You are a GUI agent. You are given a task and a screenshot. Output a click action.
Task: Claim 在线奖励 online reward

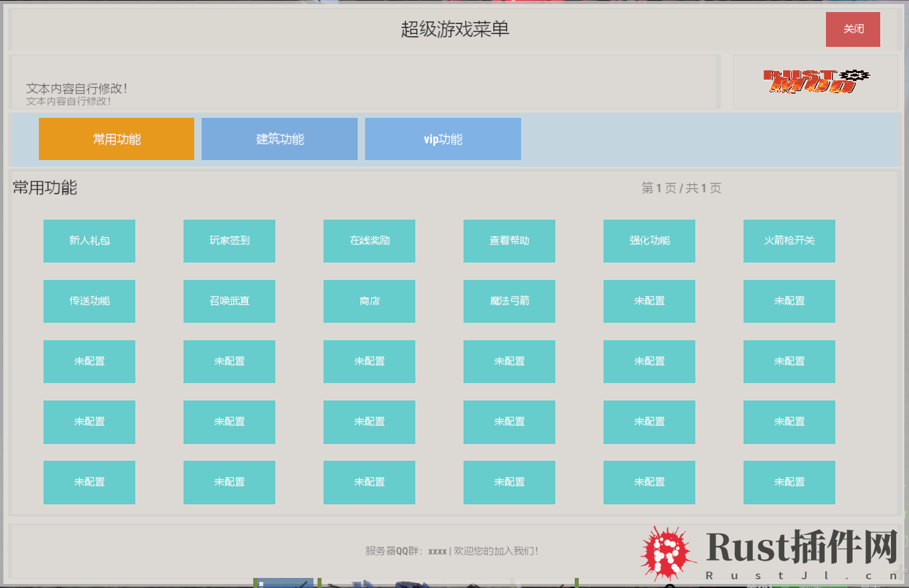point(369,241)
